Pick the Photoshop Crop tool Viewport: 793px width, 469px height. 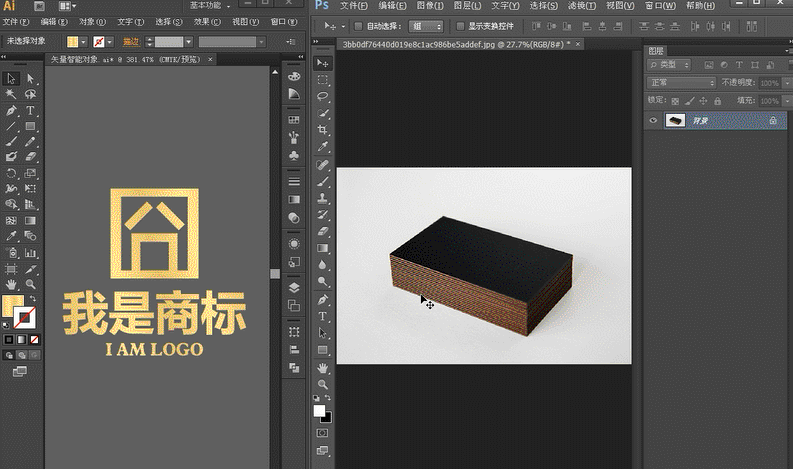323,130
